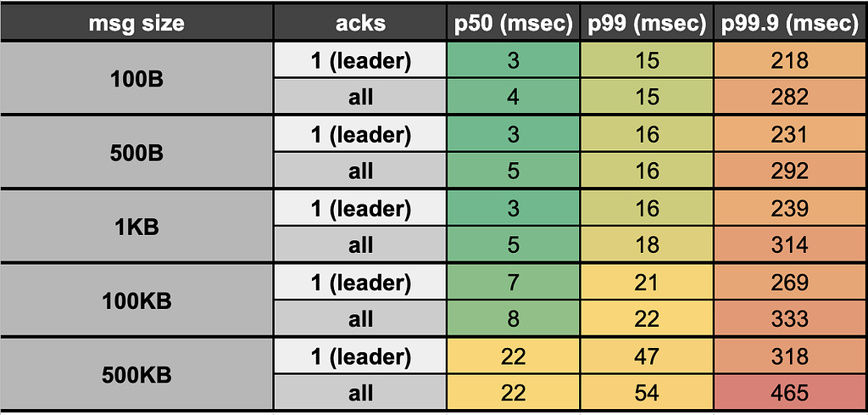Click the msg size column header
The height and width of the screenshot is (415, 868).
136,23
